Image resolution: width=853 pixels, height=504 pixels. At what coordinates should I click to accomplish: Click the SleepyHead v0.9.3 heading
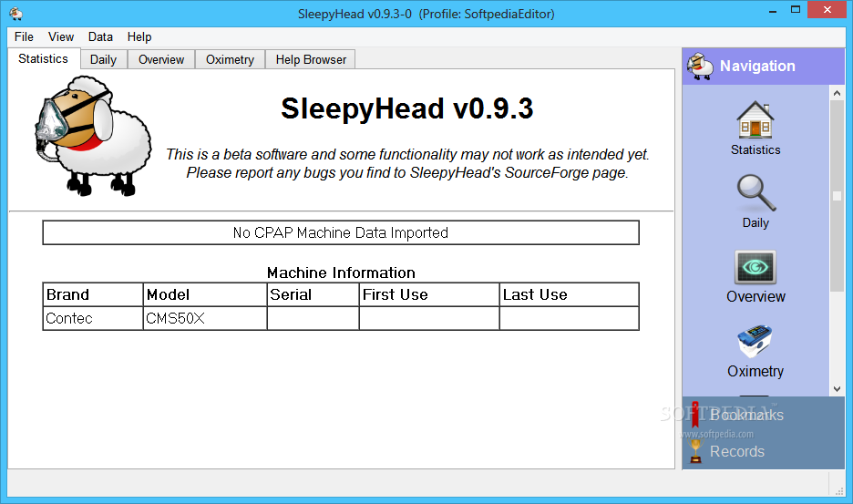click(x=407, y=108)
